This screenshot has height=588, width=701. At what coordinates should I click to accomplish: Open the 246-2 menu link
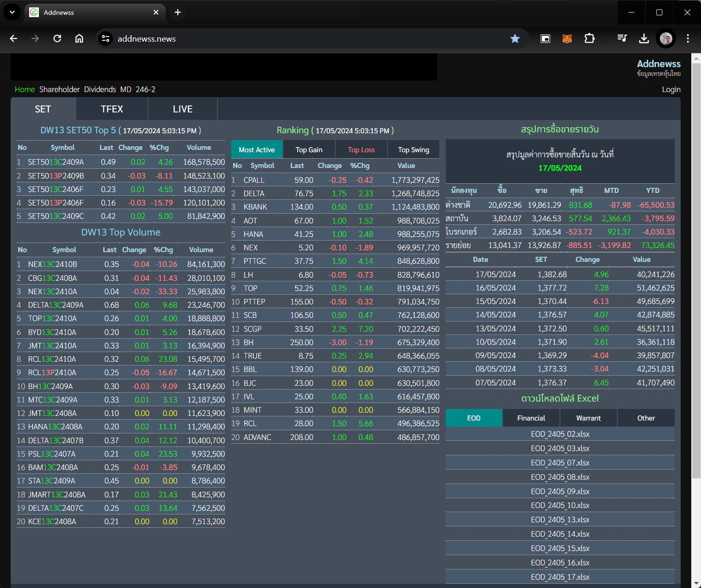coord(145,89)
